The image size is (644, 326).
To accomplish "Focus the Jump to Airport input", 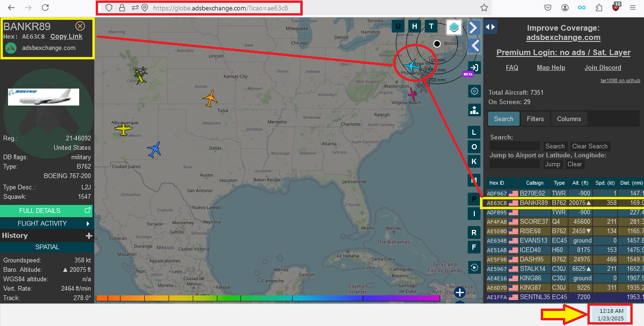I will (x=515, y=164).
